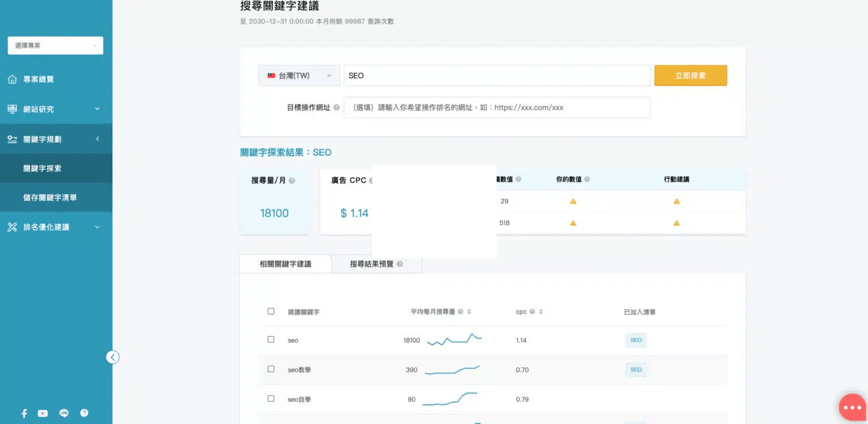Viewport: 868px width, 424px height.
Task: Open the 台灣(TW) country dropdown
Action: point(299,76)
